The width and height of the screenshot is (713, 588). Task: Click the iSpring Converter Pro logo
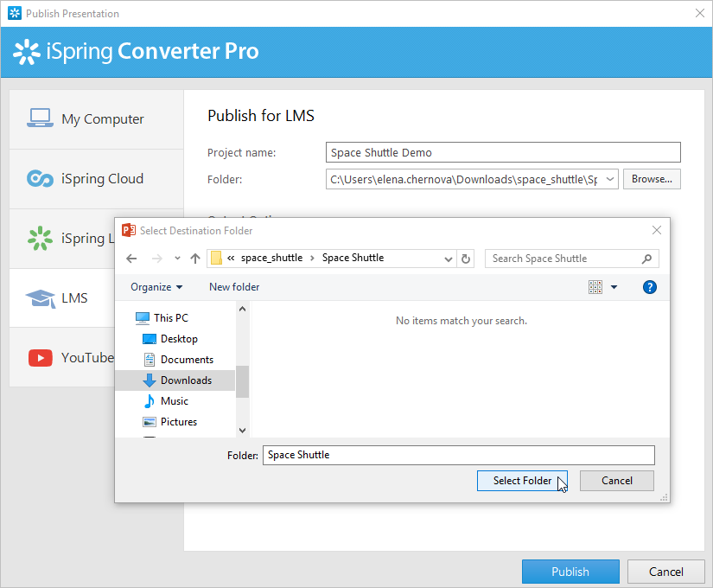[x=136, y=51]
